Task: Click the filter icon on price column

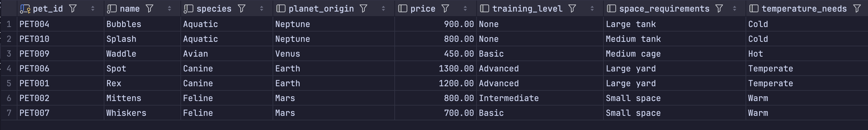Action: click(x=446, y=9)
